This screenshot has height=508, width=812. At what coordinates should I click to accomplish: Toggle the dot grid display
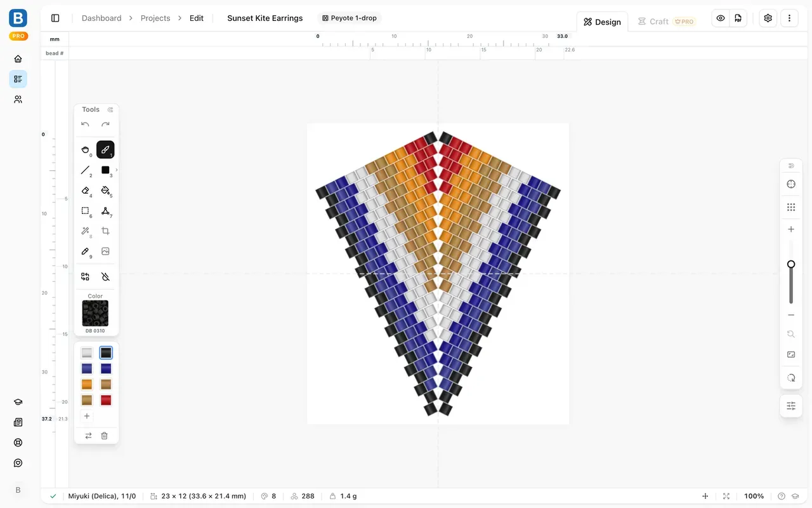(791, 207)
